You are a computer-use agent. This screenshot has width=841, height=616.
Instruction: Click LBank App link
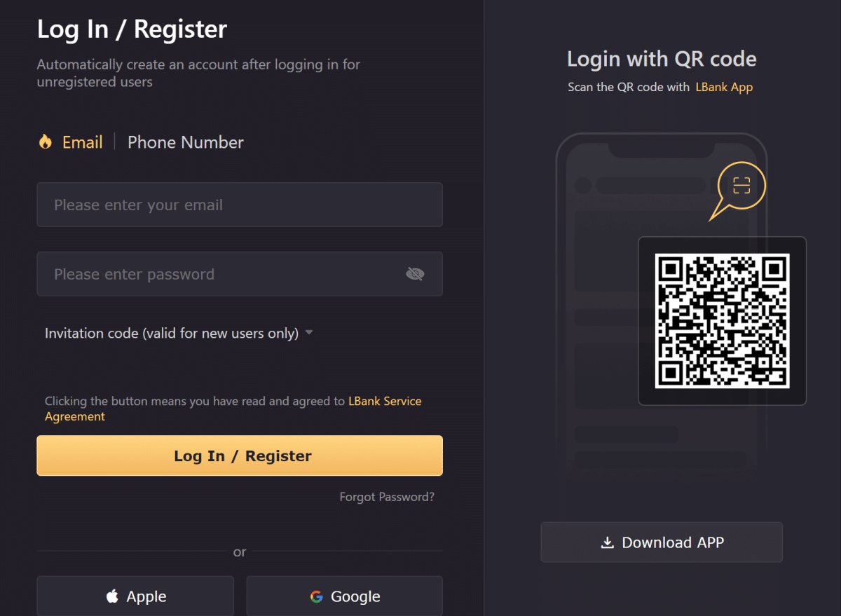click(x=724, y=88)
